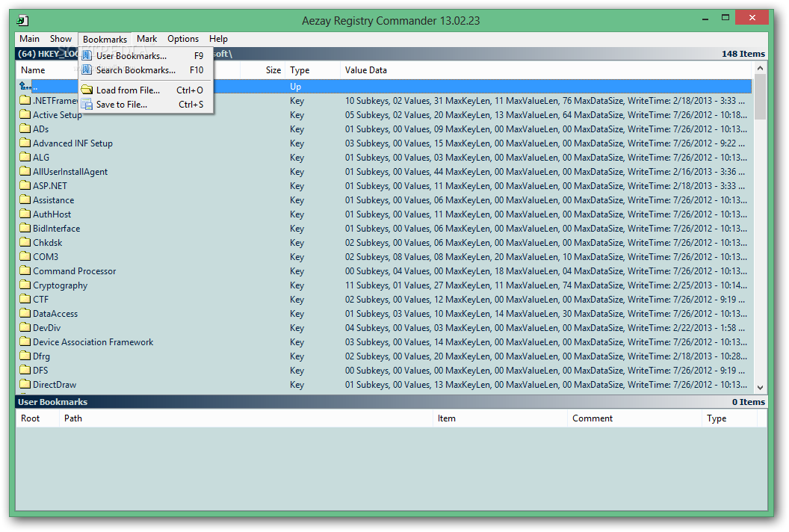
Task: Sort by the Size column header
Action: (263, 70)
